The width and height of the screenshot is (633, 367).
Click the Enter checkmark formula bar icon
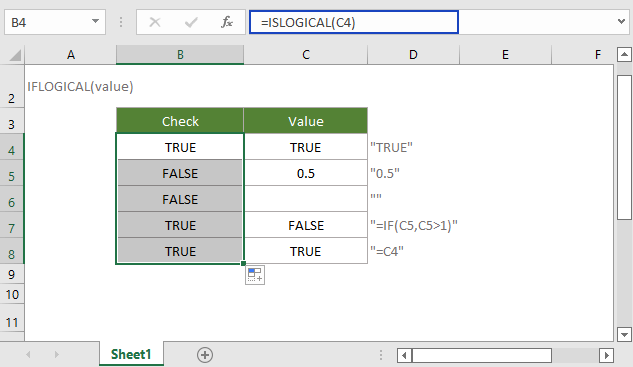191,22
